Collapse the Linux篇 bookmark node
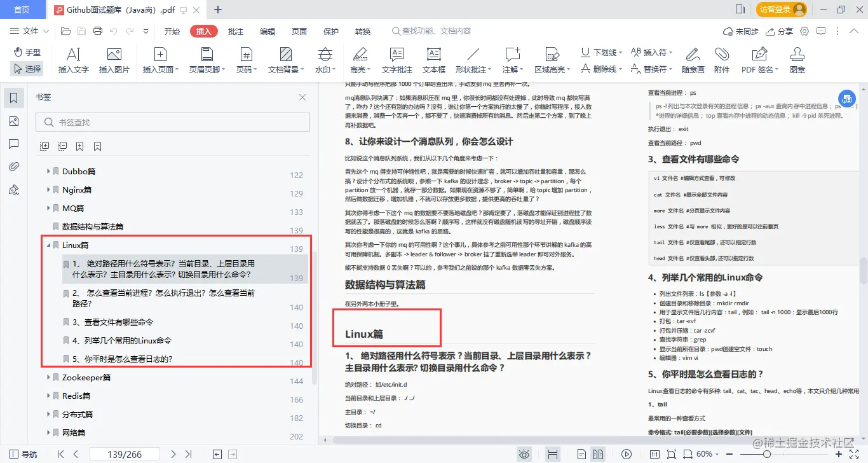 coord(48,245)
